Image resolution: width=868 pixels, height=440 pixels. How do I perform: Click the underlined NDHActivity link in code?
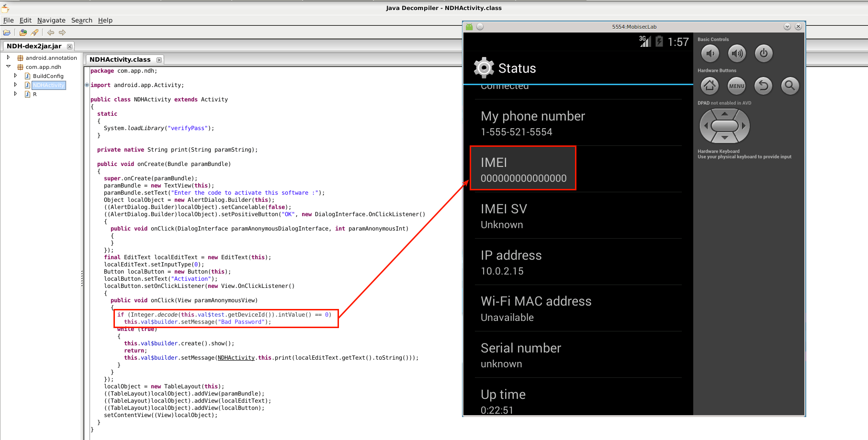click(236, 358)
